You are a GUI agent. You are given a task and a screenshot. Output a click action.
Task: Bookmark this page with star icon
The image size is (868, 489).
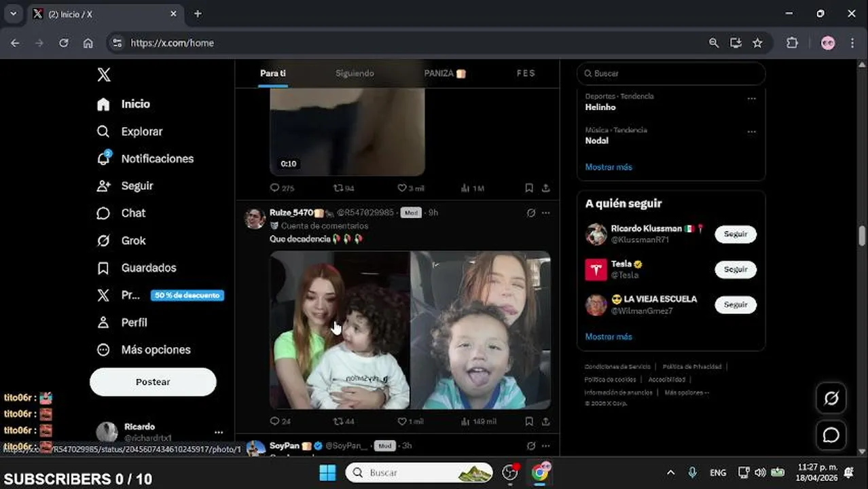coord(757,43)
